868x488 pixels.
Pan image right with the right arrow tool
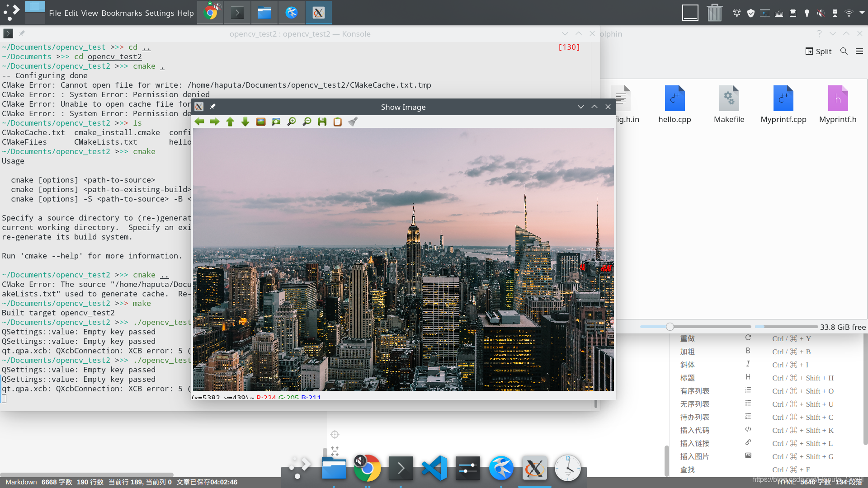(x=215, y=122)
